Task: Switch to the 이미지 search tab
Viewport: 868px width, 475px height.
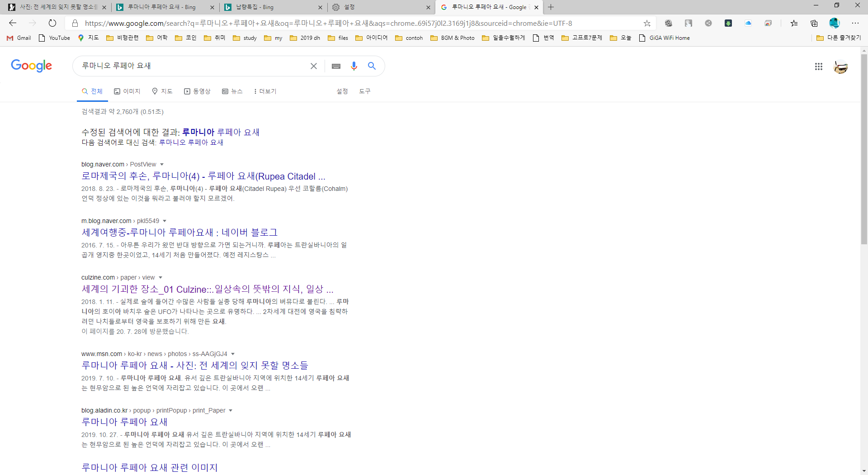Action: [x=127, y=91]
